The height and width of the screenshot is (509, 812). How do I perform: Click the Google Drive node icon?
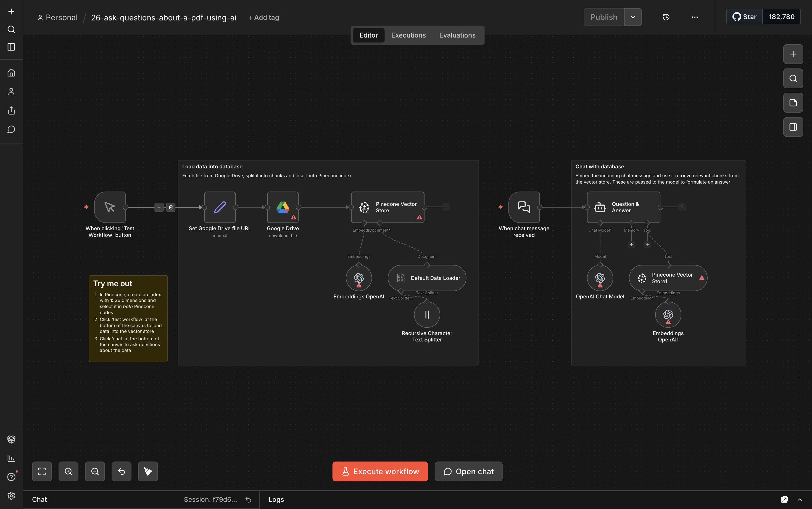click(x=283, y=207)
